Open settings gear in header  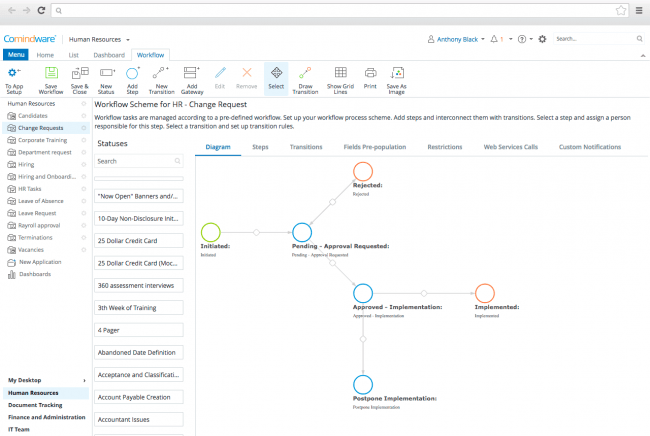coord(542,39)
